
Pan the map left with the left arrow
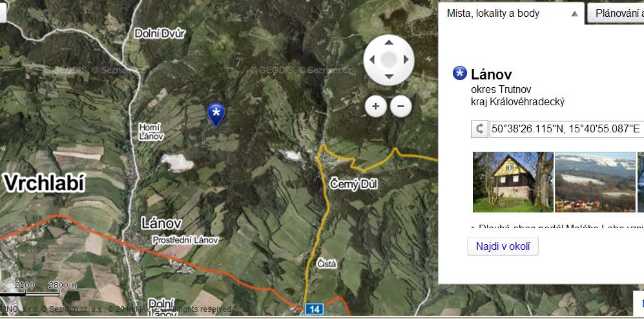[372, 60]
